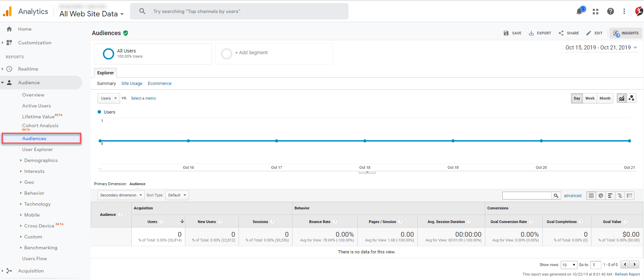Select the Summary tab
The image size is (644, 280).
point(106,84)
